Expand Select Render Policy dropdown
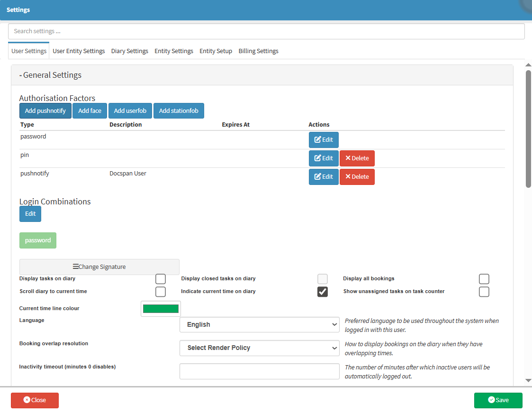Screen dimensions: 532x414 click(259, 348)
